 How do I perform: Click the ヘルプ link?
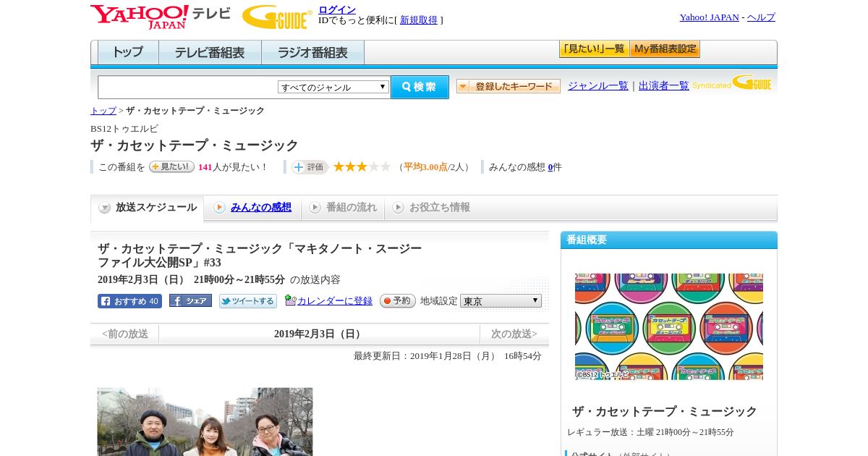point(761,17)
